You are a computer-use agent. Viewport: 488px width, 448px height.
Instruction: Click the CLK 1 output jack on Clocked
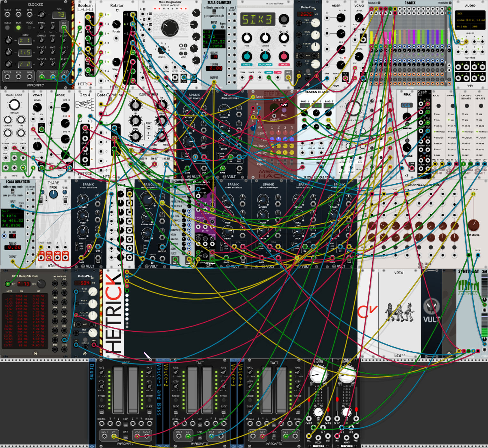pyautogui.click(x=42, y=77)
